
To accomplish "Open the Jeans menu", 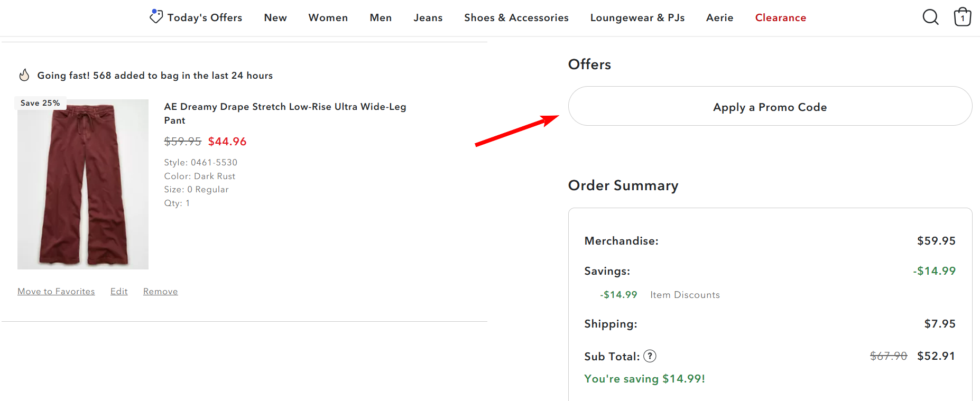I will point(428,18).
